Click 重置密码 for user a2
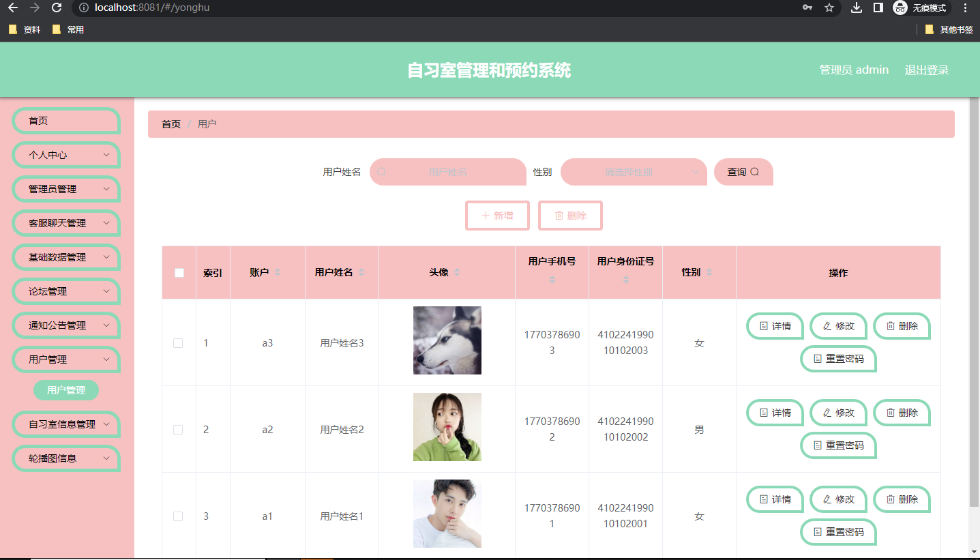The image size is (980, 560). [x=838, y=445]
